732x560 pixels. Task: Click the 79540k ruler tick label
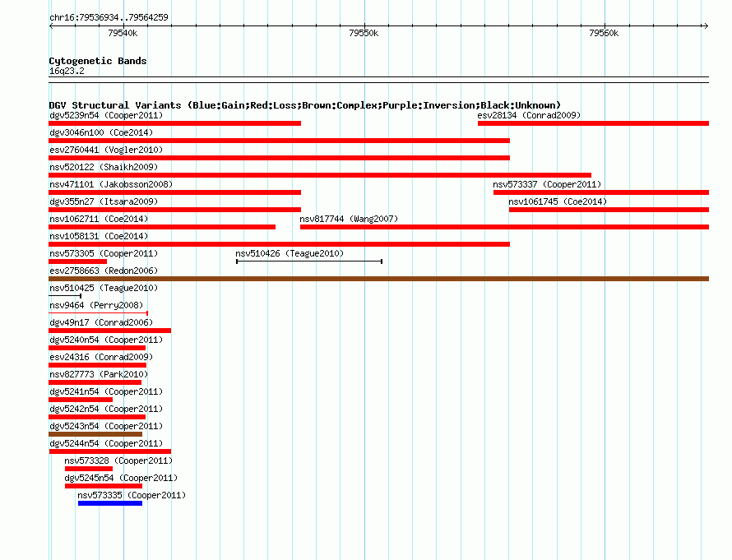pyautogui.click(x=123, y=33)
